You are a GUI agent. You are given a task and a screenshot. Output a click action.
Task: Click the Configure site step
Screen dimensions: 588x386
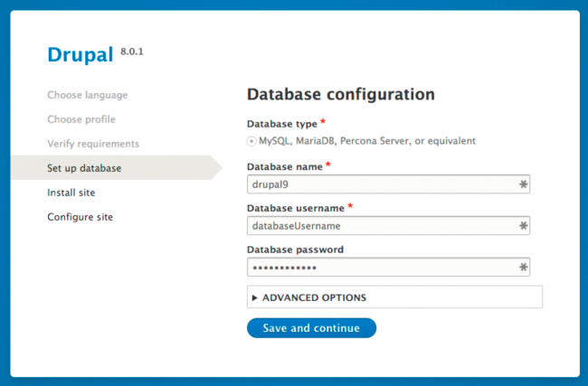(81, 217)
